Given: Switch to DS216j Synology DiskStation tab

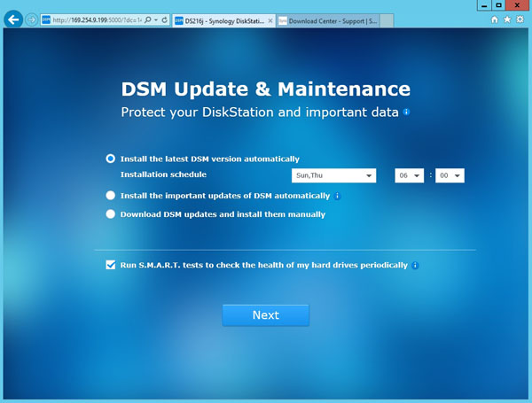Looking at the screenshot, I should click(x=224, y=21).
